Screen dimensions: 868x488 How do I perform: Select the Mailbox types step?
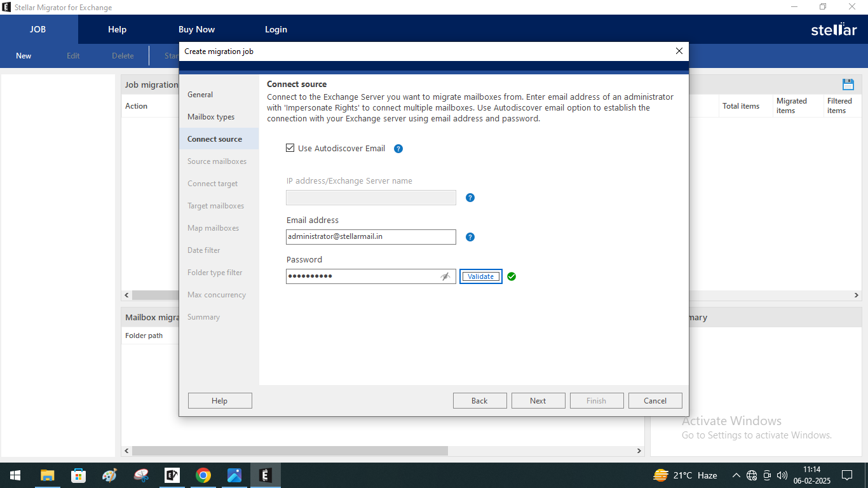point(211,117)
